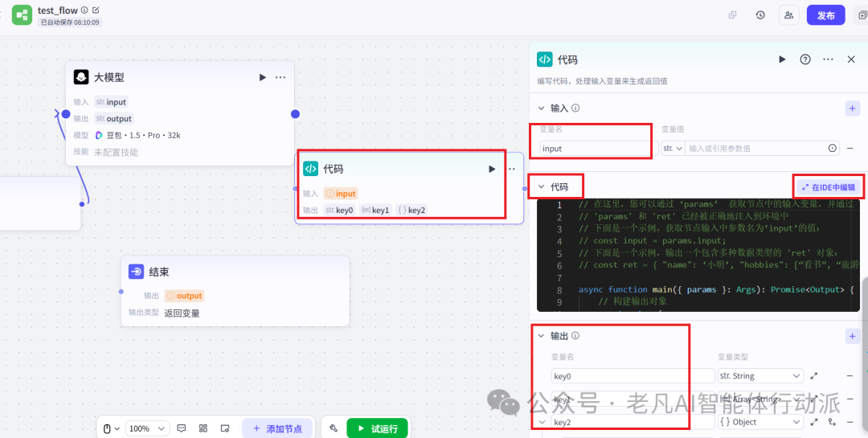Change key0 type from String
The image size is (868, 438).
(x=760, y=376)
